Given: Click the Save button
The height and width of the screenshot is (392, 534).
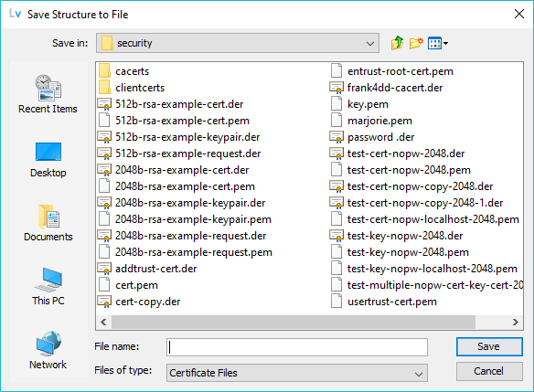Looking at the screenshot, I should coord(489,346).
